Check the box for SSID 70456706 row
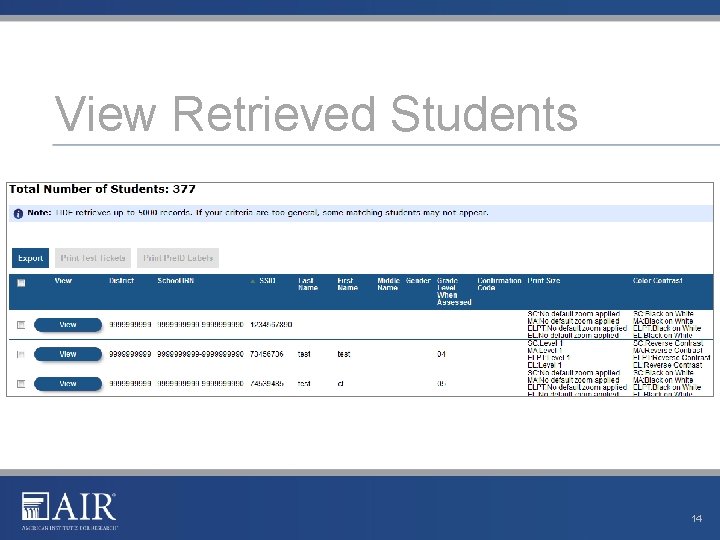720x540 pixels. click(21, 354)
